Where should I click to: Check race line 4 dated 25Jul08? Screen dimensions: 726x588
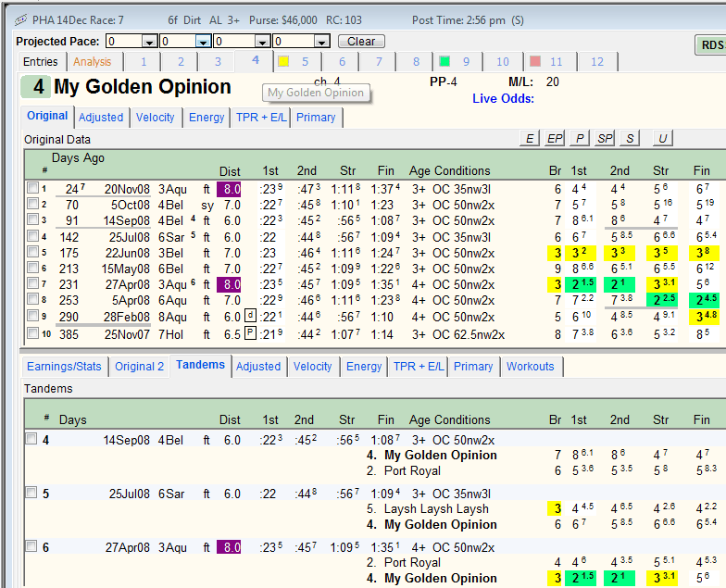(x=33, y=235)
